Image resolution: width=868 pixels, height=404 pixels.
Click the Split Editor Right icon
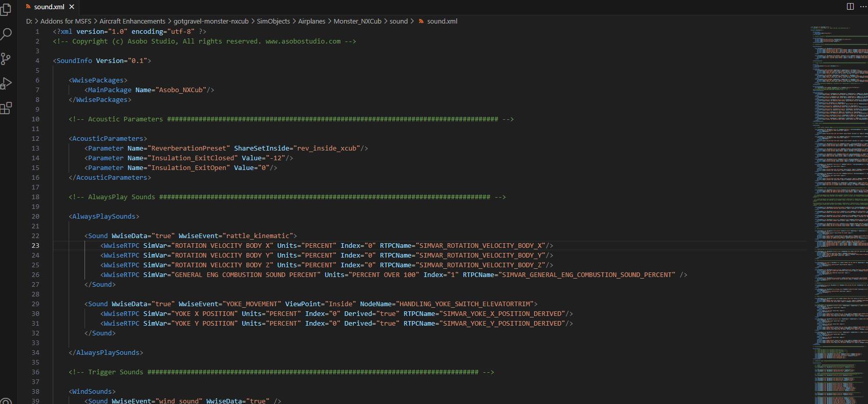coord(850,7)
